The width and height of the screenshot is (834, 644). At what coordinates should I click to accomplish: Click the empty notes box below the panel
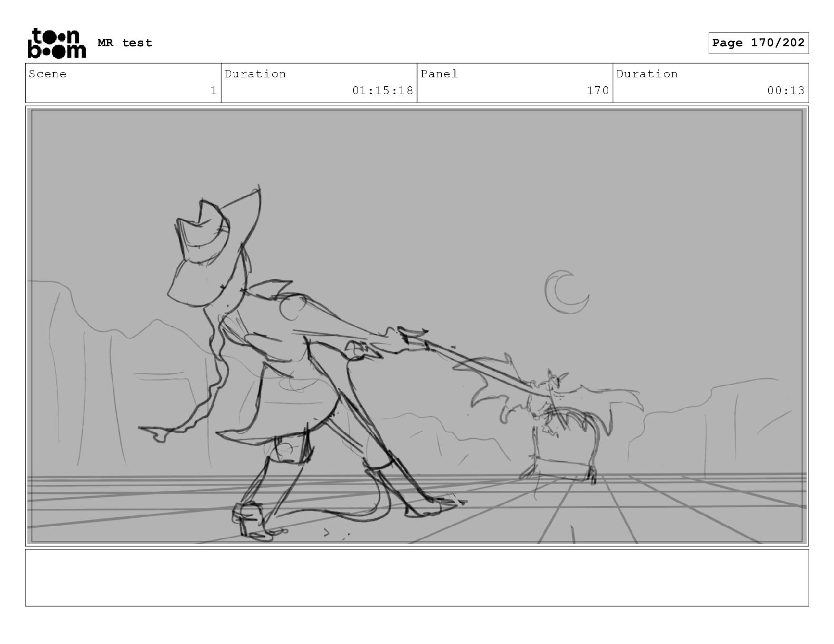pos(416,578)
